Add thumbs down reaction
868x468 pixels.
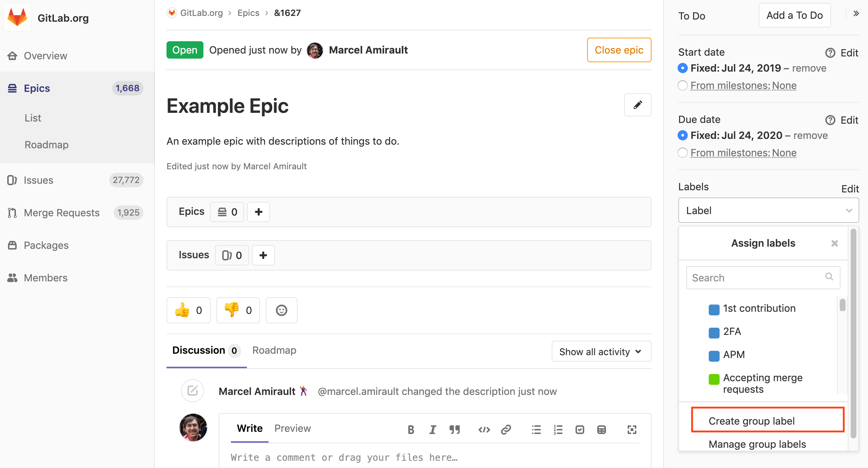[x=238, y=310]
